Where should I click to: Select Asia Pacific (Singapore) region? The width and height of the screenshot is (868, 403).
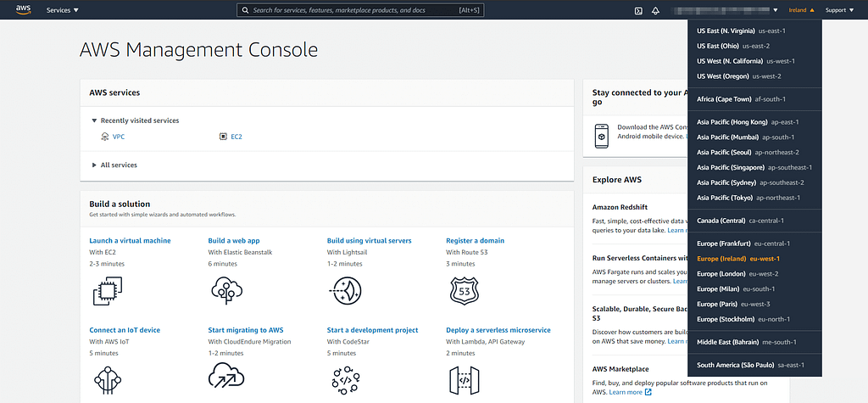pyautogui.click(x=754, y=167)
